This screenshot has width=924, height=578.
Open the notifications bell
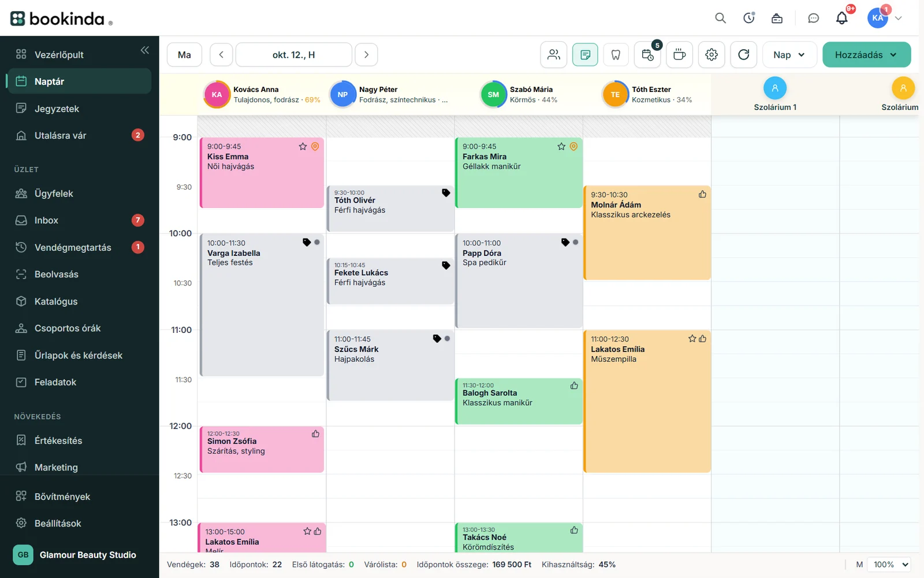tap(842, 18)
